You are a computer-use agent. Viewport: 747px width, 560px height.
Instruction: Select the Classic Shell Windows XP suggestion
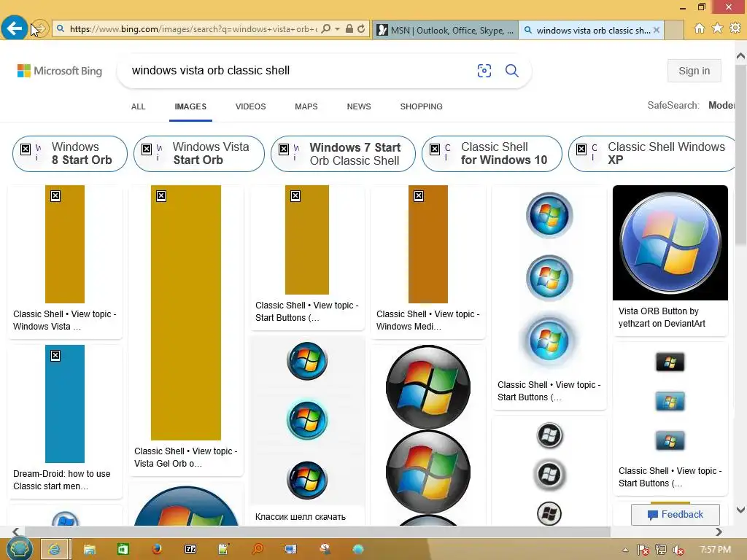[x=653, y=154]
